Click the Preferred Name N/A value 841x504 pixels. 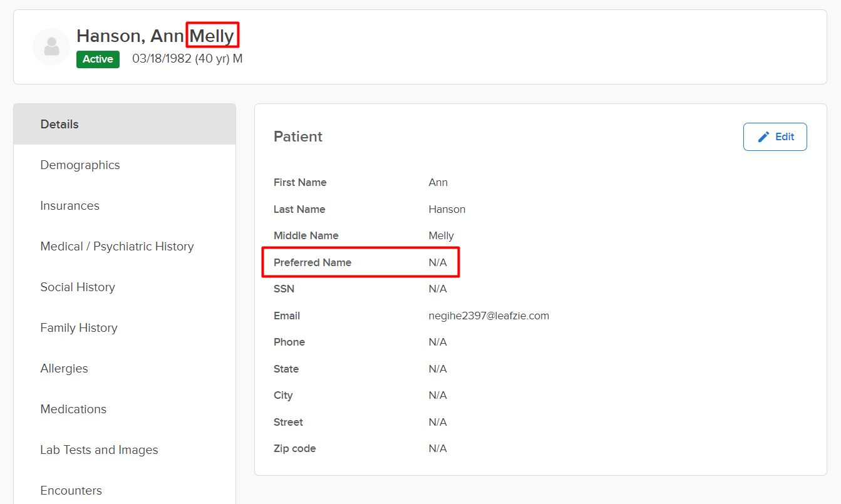coord(438,262)
